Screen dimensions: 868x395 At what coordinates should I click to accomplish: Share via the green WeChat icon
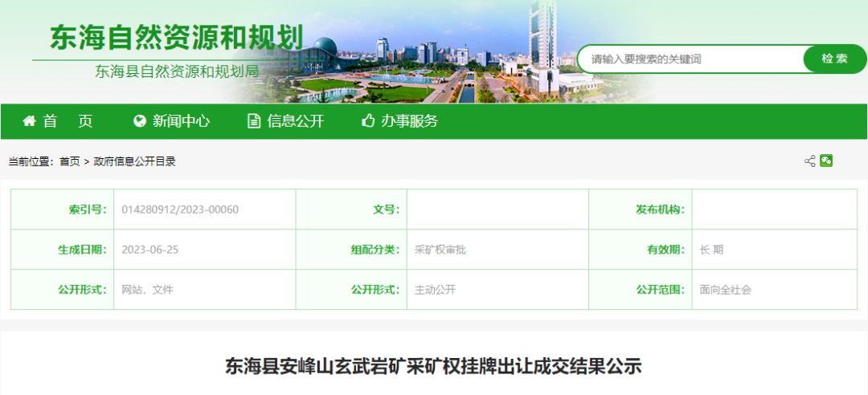pos(826,161)
